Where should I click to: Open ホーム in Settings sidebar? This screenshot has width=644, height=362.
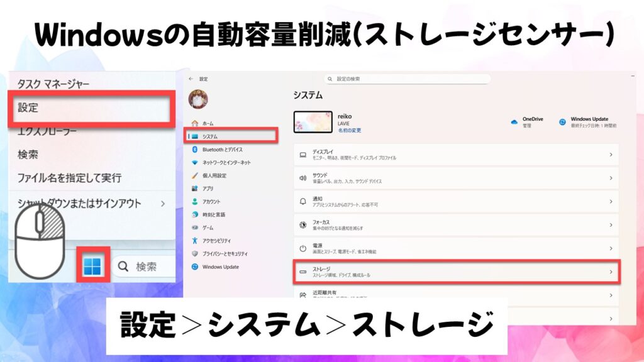coord(208,124)
